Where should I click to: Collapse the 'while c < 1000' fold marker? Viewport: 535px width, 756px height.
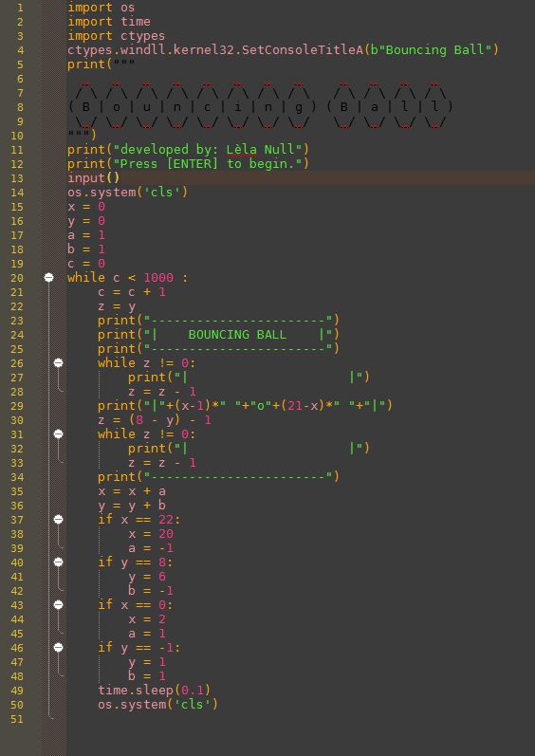pyautogui.click(x=48, y=277)
